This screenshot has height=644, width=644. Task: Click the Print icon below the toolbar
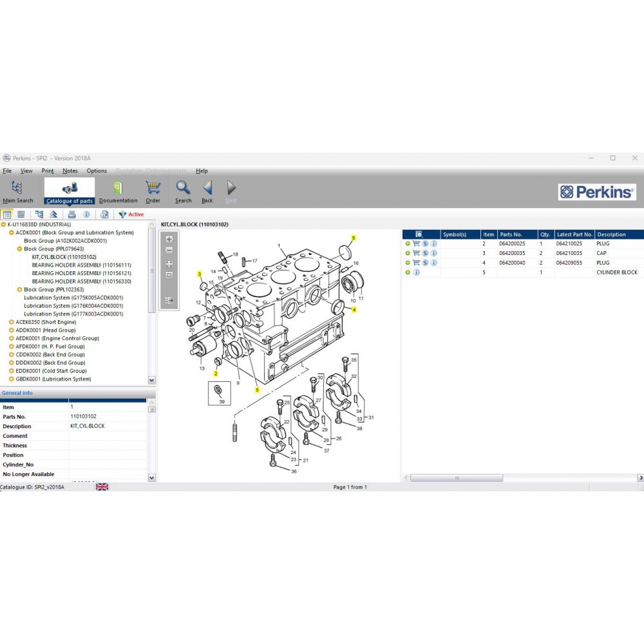(71, 214)
